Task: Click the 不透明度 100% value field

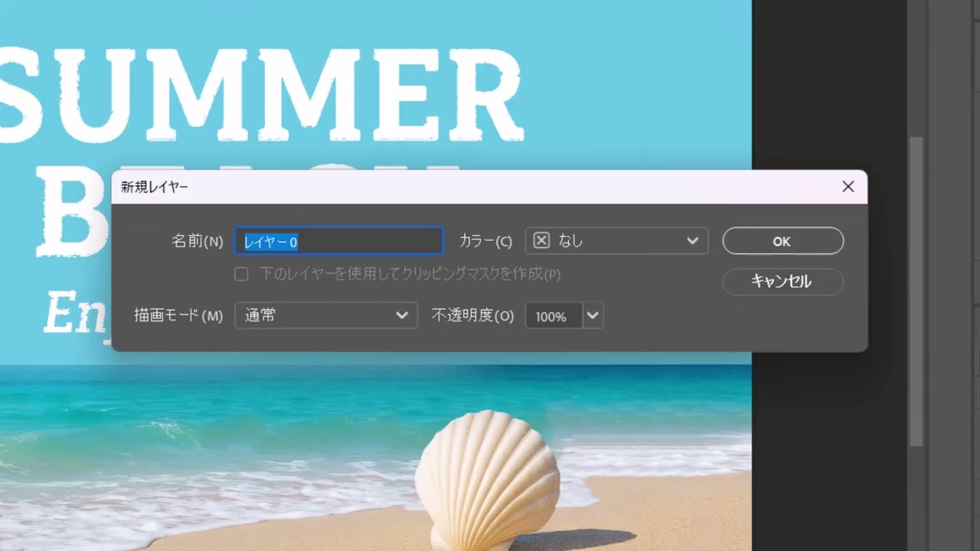Action: click(x=554, y=315)
